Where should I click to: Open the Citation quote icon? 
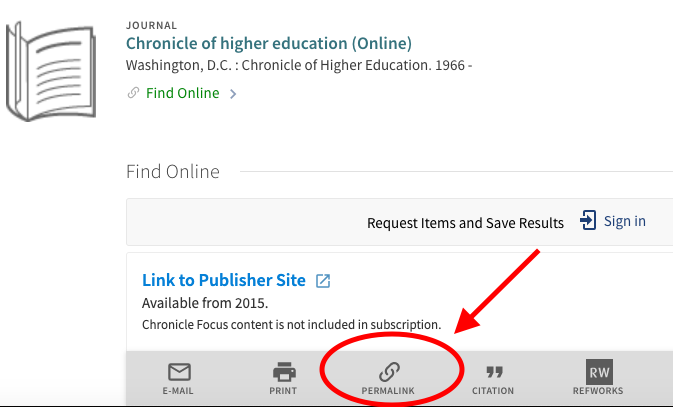click(x=494, y=372)
